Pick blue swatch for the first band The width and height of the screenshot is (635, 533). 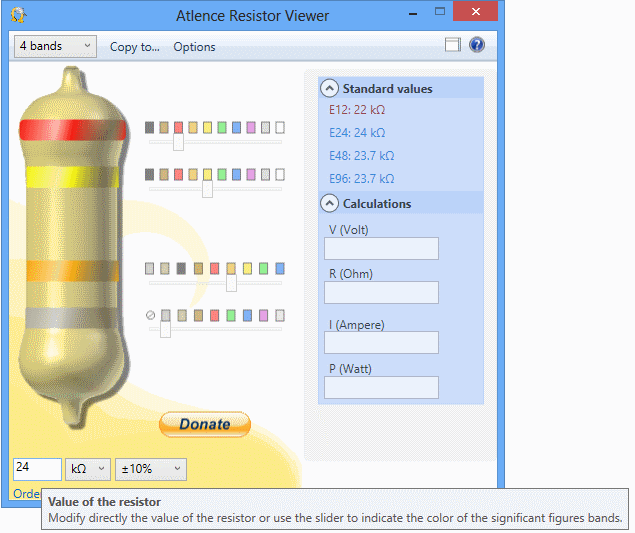tap(237, 128)
